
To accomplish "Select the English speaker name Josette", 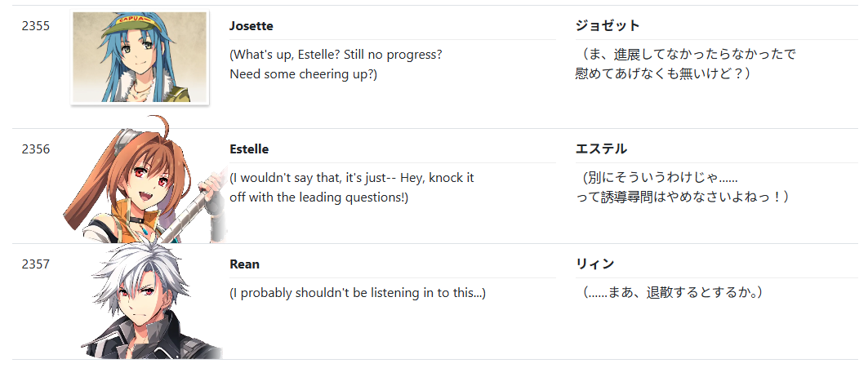I will (251, 26).
